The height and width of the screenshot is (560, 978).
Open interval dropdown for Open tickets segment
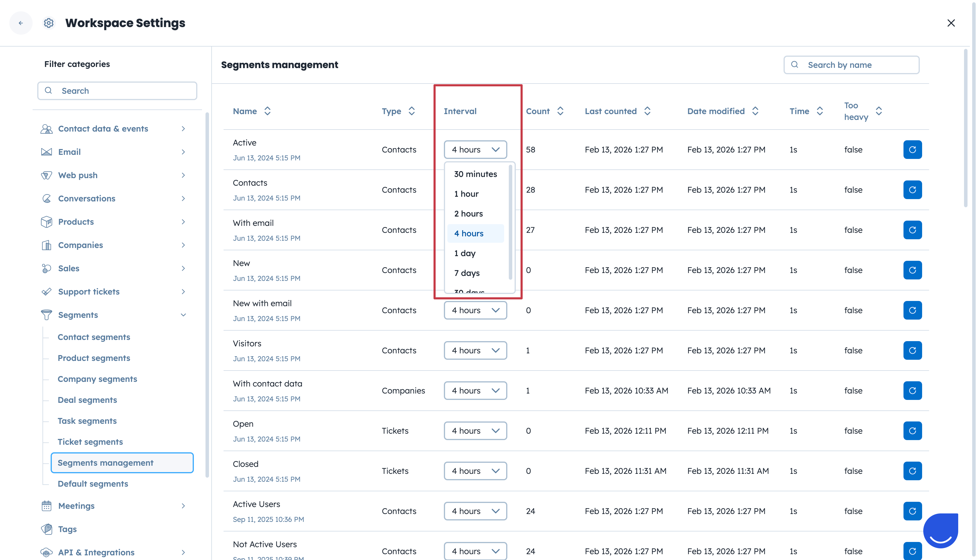point(475,431)
